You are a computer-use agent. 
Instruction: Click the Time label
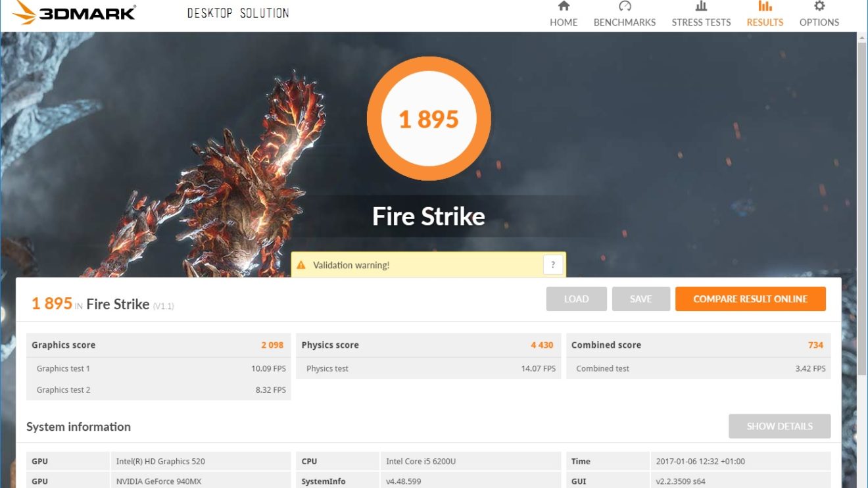(x=581, y=461)
